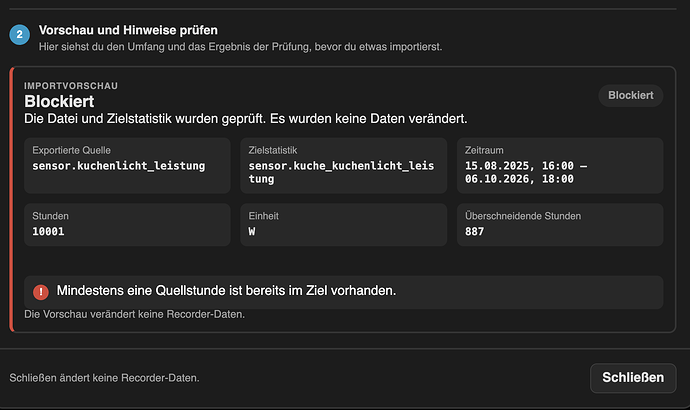
Task: Select the Zielstatistik card
Action: pyautogui.click(x=343, y=165)
